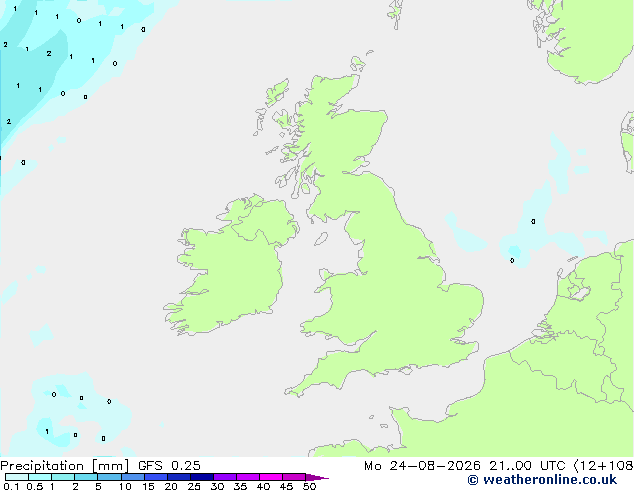Click the 1–2 mm legend swatch
The width and height of the screenshot is (634, 490).
63,477
